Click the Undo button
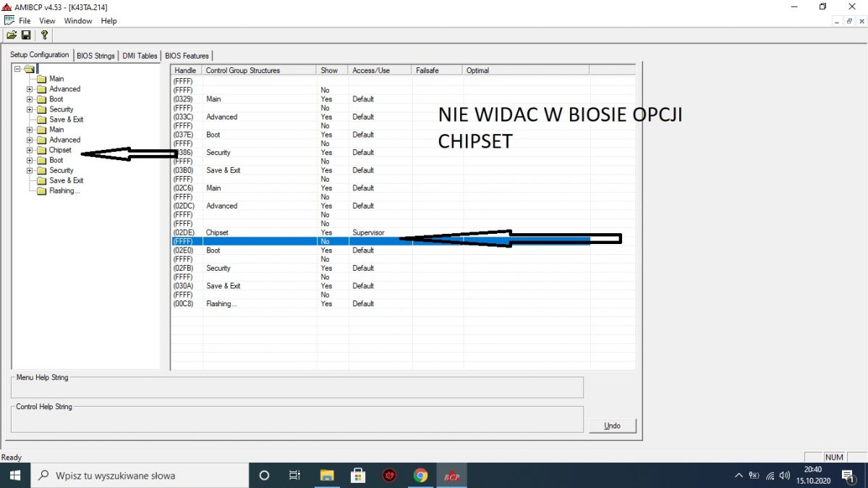 [x=613, y=426]
